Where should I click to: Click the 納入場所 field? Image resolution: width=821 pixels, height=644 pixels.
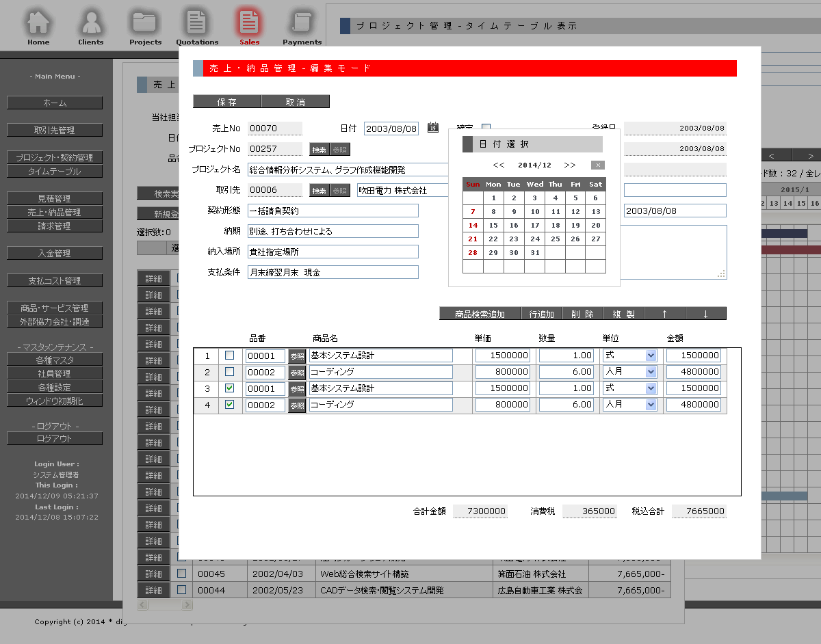click(333, 252)
